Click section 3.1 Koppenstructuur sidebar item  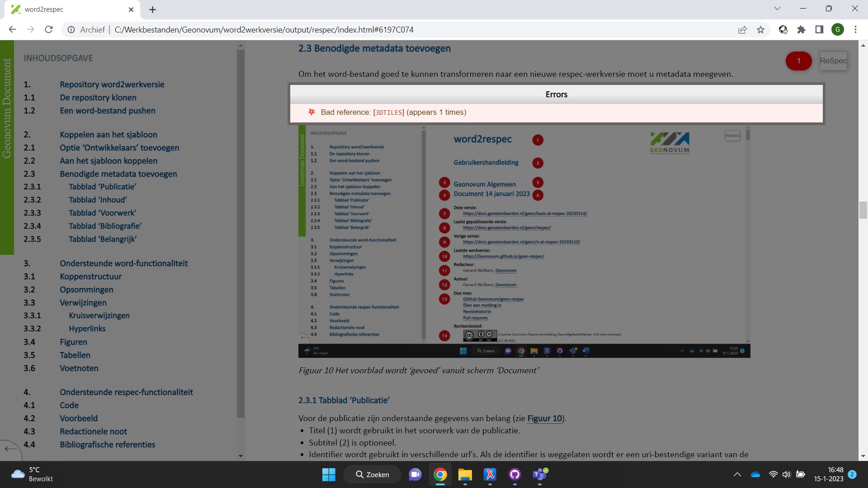tap(90, 276)
